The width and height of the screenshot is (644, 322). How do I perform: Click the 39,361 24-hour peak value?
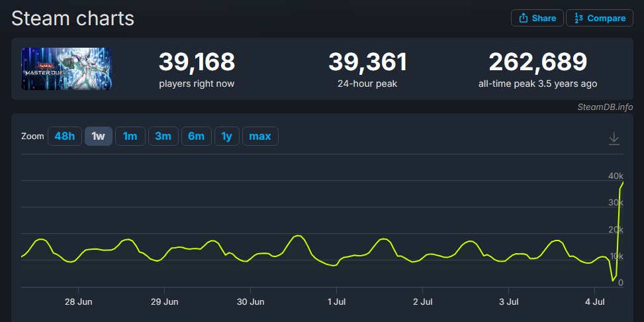367,62
